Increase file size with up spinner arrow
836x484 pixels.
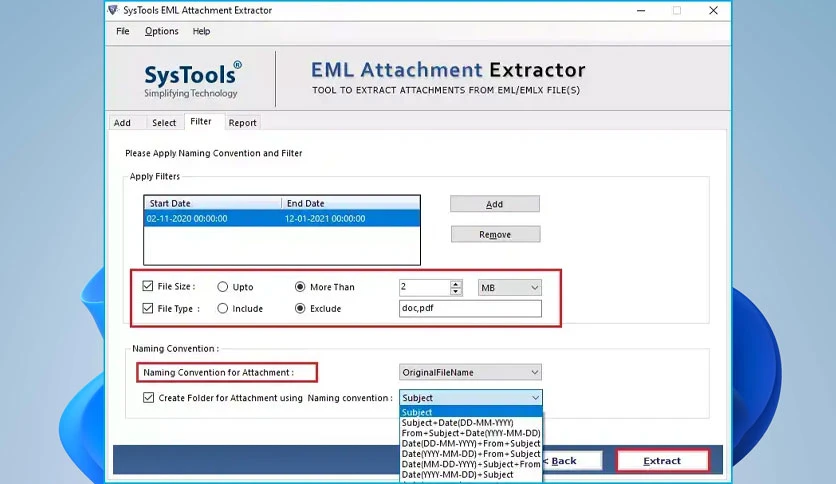pos(455,284)
